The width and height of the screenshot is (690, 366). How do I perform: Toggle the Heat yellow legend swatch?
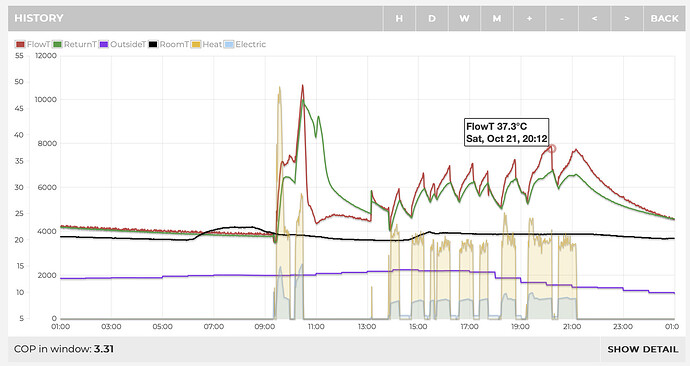coord(196,44)
